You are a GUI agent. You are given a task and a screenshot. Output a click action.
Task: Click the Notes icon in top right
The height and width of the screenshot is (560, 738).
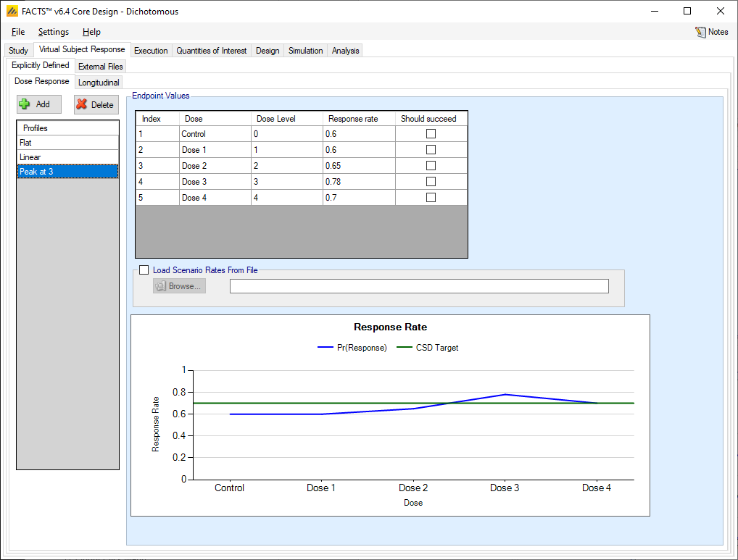tap(700, 32)
